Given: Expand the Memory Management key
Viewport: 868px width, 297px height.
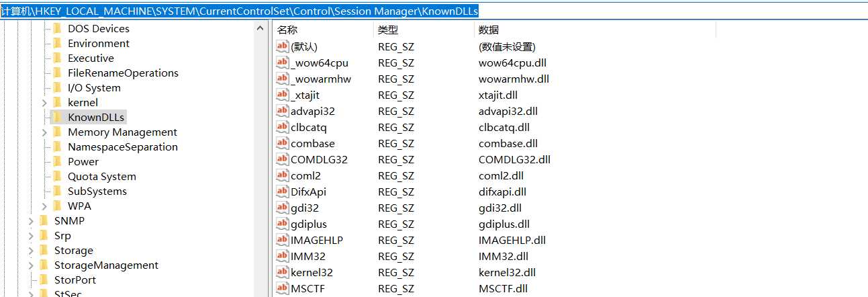Looking at the screenshot, I should 44,132.
